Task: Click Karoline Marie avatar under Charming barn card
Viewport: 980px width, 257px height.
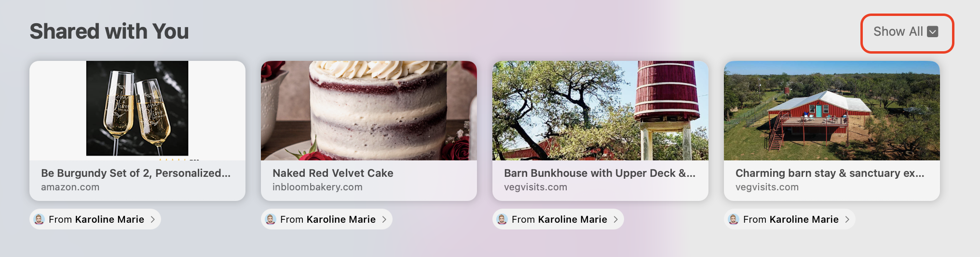Action: pos(734,219)
